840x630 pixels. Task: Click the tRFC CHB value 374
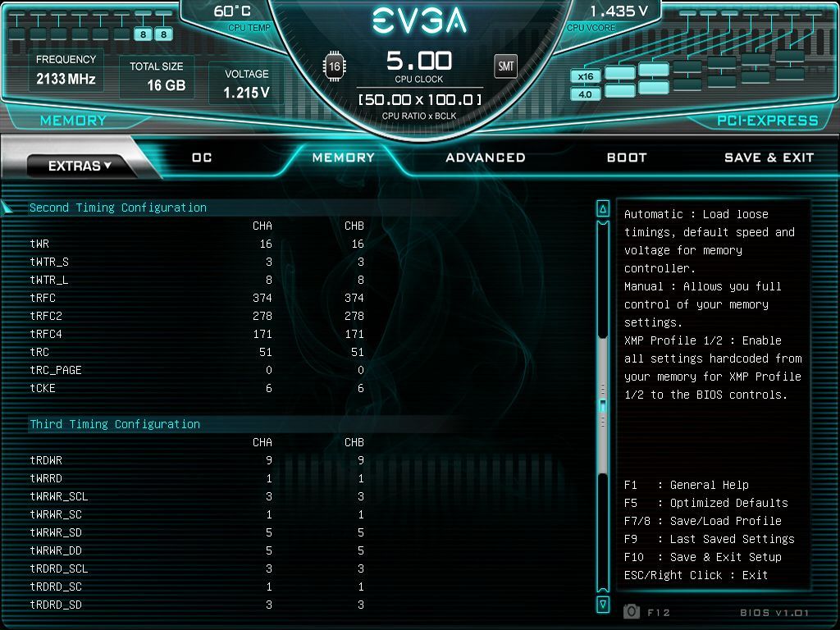click(354, 298)
